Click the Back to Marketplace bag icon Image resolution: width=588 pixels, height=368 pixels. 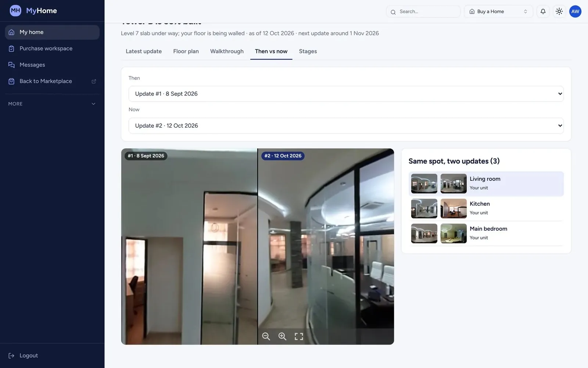[12, 81]
